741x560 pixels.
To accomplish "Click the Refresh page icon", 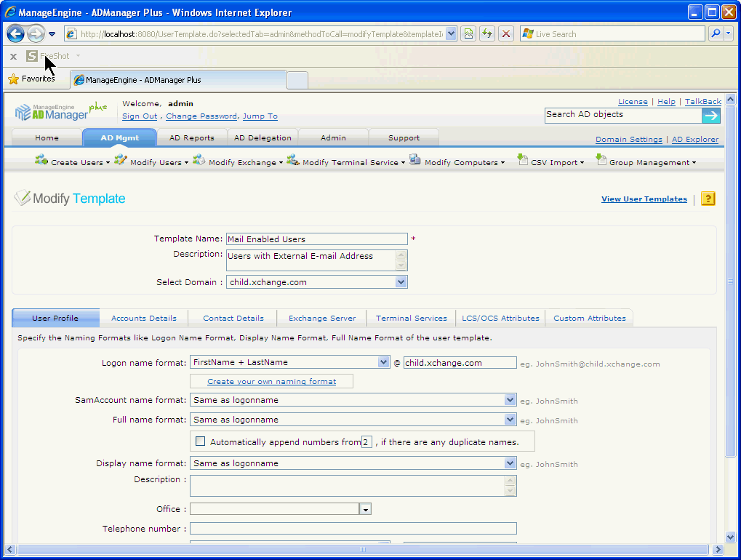I will click(487, 33).
